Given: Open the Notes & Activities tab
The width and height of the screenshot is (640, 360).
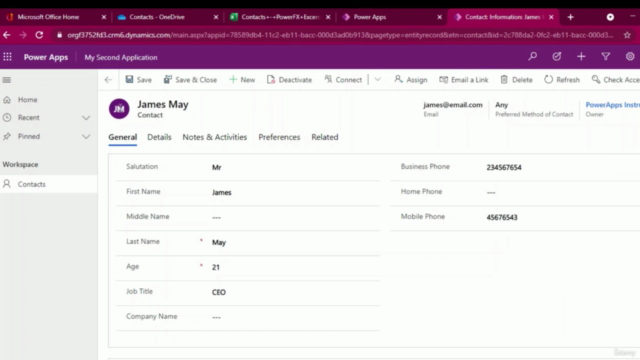Looking at the screenshot, I should pos(215,137).
